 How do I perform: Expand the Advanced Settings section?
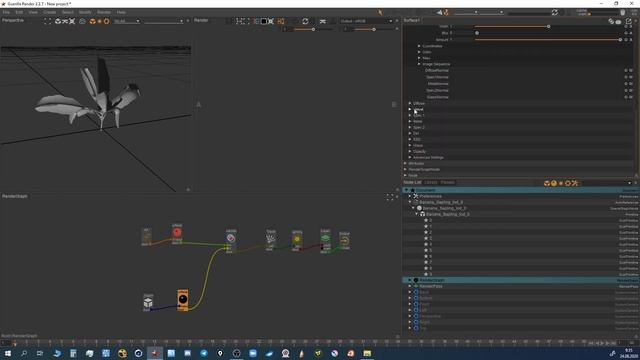pyautogui.click(x=410, y=157)
